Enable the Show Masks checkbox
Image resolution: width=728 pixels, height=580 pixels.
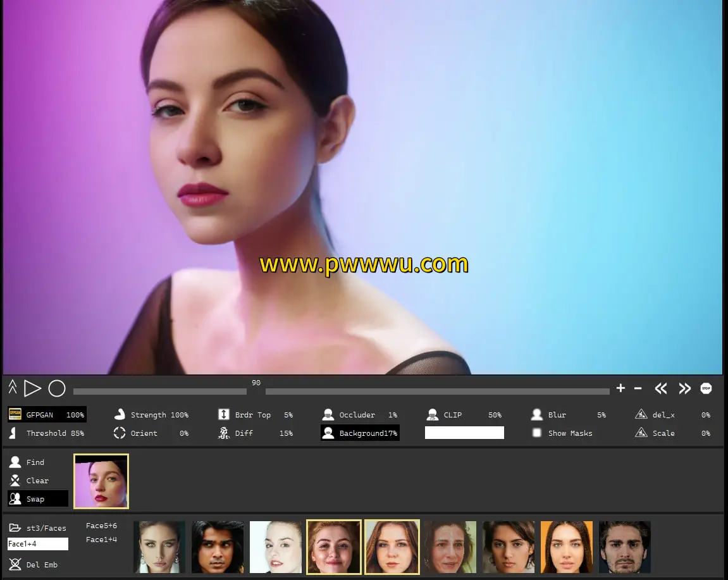[537, 433]
